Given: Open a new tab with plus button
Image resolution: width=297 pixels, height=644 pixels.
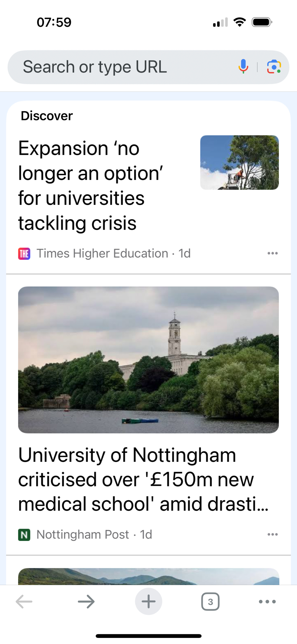Looking at the screenshot, I should 148,601.
